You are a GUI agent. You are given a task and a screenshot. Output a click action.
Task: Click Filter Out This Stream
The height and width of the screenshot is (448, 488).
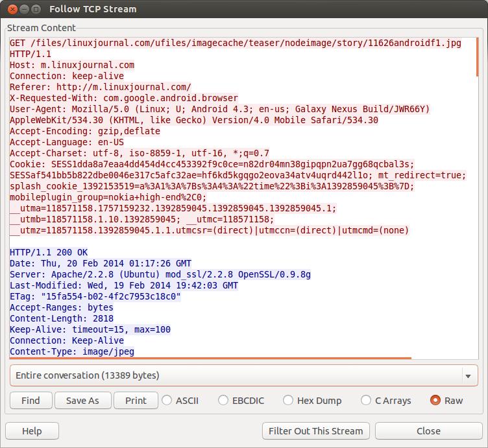[316, 431]
